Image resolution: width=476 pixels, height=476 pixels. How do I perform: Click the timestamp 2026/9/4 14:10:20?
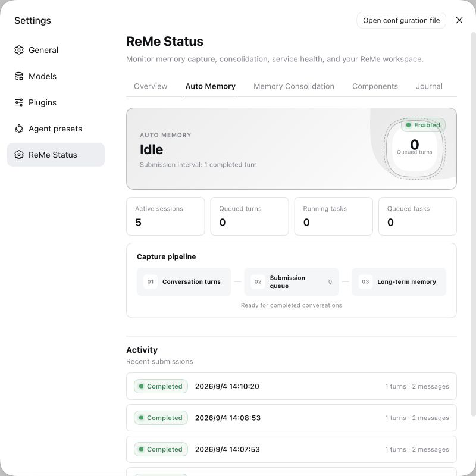[227, 386]
